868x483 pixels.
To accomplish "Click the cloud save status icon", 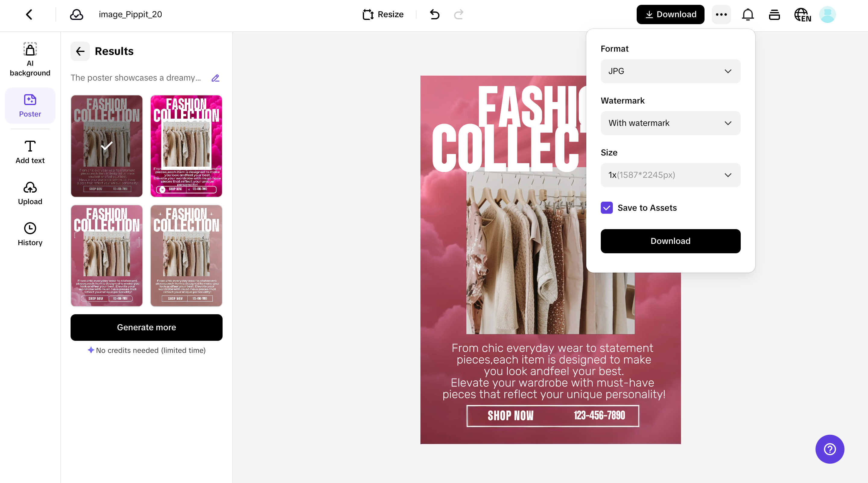I will point(77,14).
